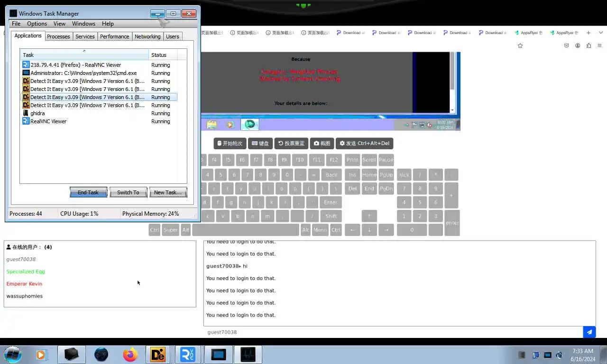The width and height of the screenshot is (607, 364).
Task: Open a new browser tab with plus
Action: [589, 33]
